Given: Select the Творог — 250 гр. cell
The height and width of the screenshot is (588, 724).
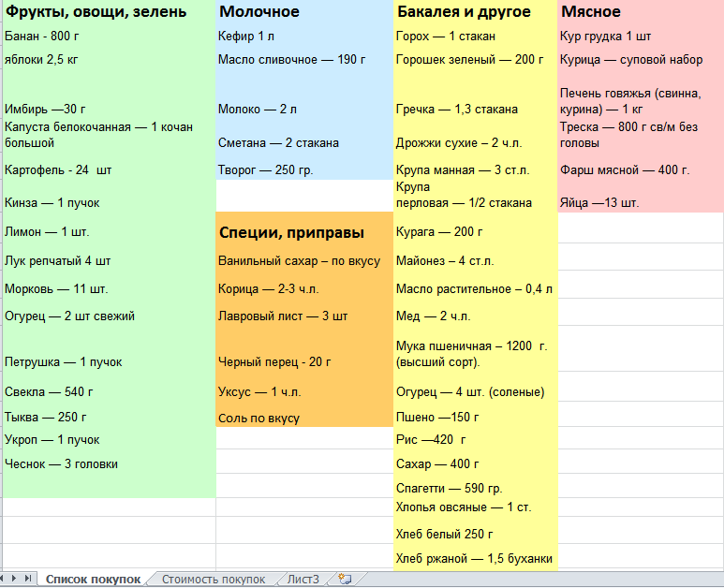Looking at the screenshot, I should [265, 169].
